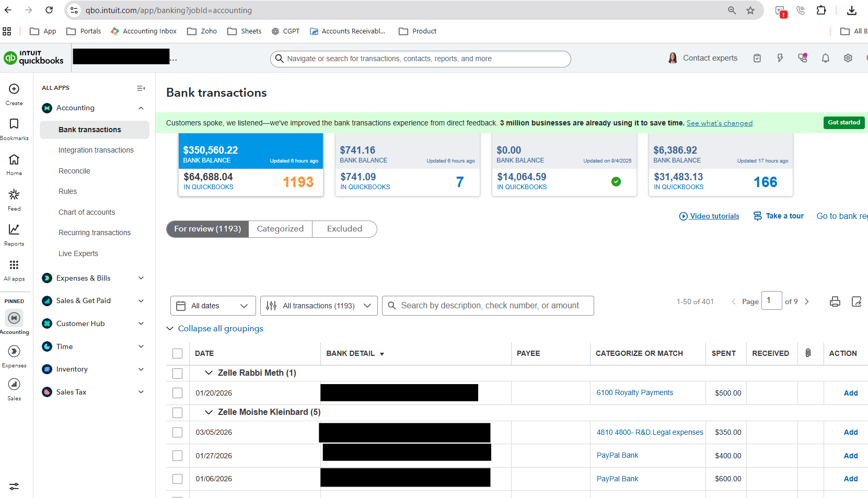Viewport: 868px width, 498px height.
Task: Open the Video tutorials link
Action: [709, 216]
